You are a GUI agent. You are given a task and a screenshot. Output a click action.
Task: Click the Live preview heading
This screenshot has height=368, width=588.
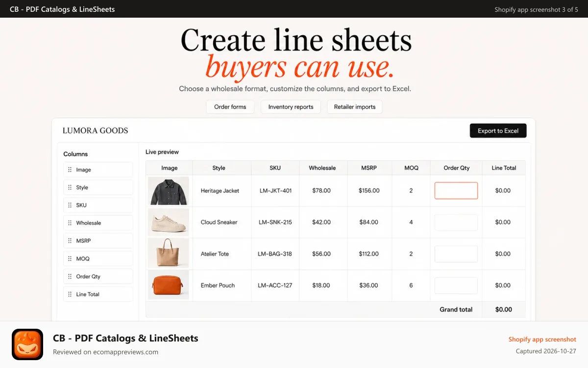(x=162, y=152)
